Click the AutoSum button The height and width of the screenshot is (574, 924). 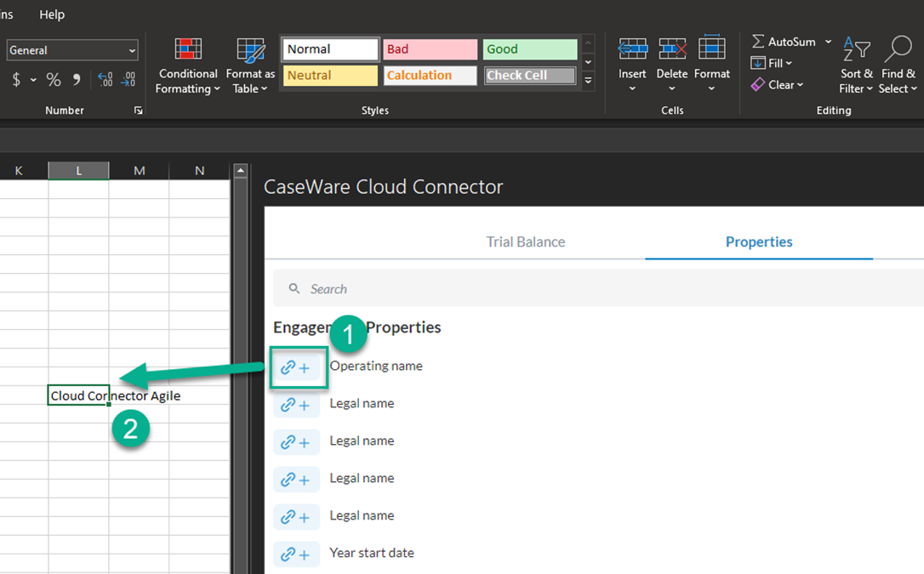[x=784, y=42]
